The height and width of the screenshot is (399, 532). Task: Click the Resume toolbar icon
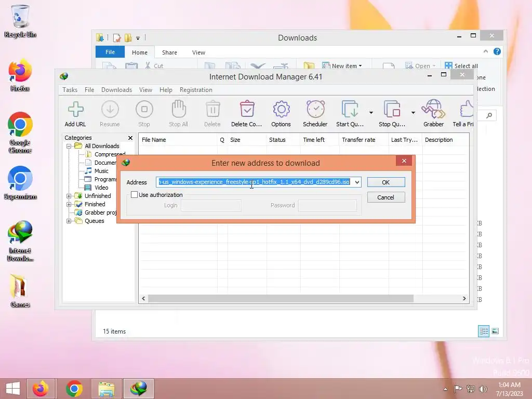point(110,109)
